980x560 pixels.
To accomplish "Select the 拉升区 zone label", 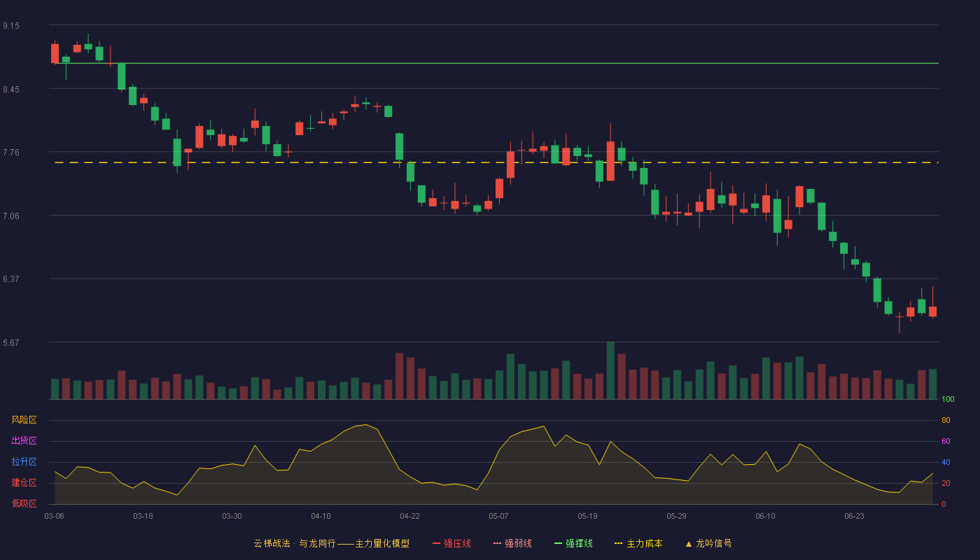I will coord(24,462).
